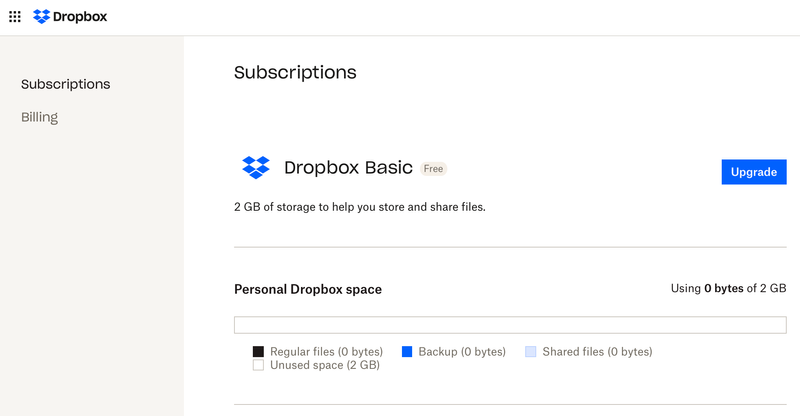Select the Regular files (0 bytes) label
This screenshot has height=416, width=800.
(327, 352)
